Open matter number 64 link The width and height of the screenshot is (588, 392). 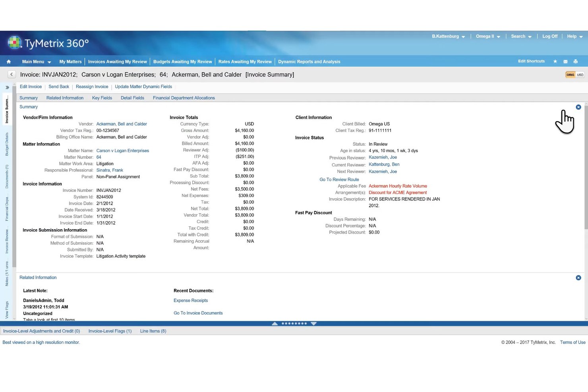tap(99, 157)
